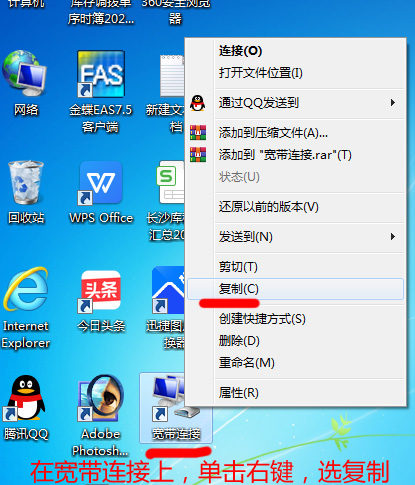
Task: Click the Internet Explorer label text
Action: tap(26, 334)
